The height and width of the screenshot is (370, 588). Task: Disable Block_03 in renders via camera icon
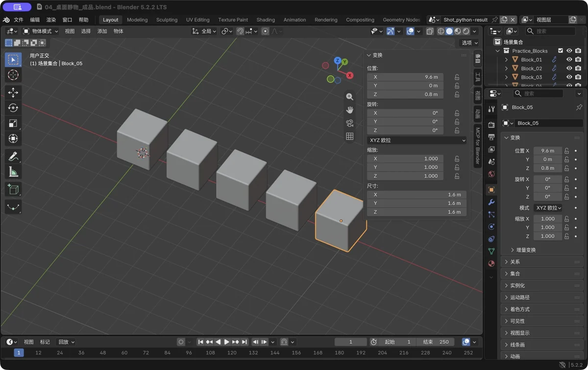tap(578, 77)
